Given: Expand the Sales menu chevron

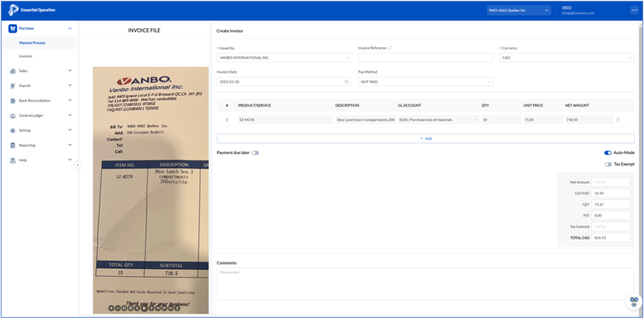Looking at the screenshot, I should [x=70, y=71].
